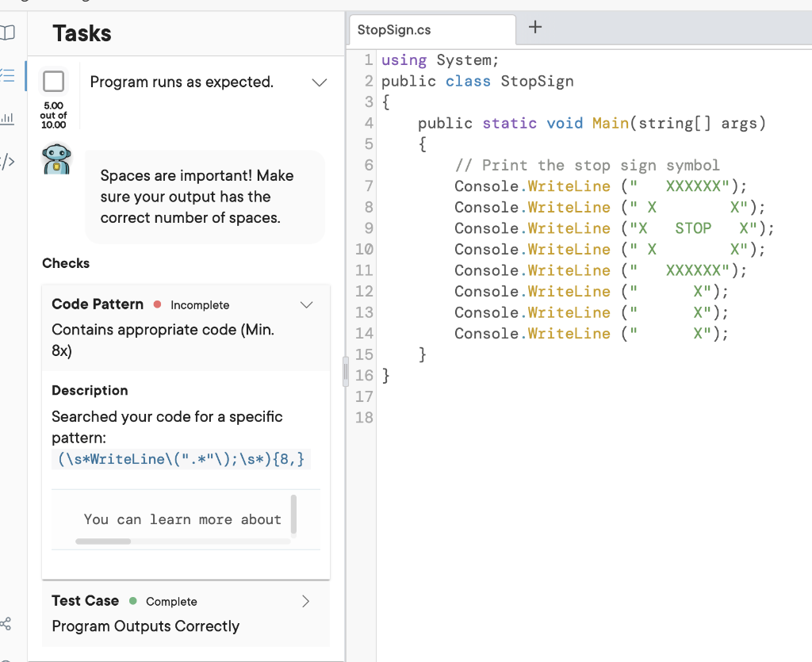
Task: Check the 'Program runs as expected' task box
Action: click(54, 81)
